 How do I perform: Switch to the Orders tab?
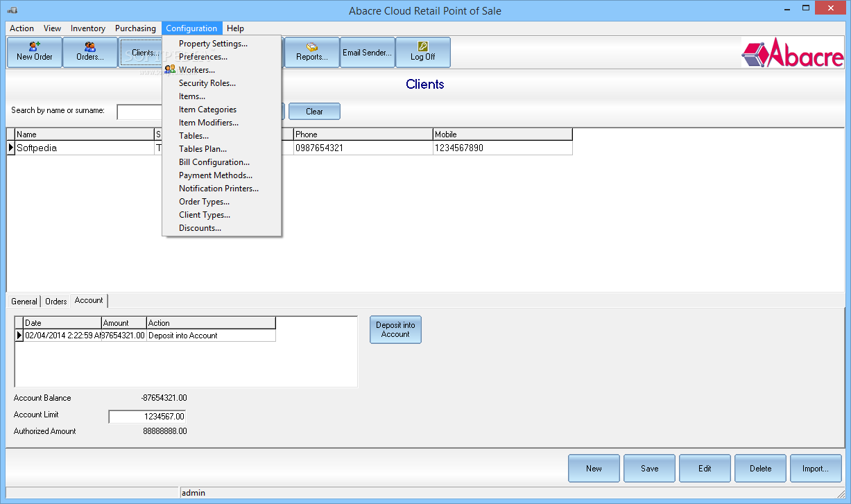coord(56,302)
